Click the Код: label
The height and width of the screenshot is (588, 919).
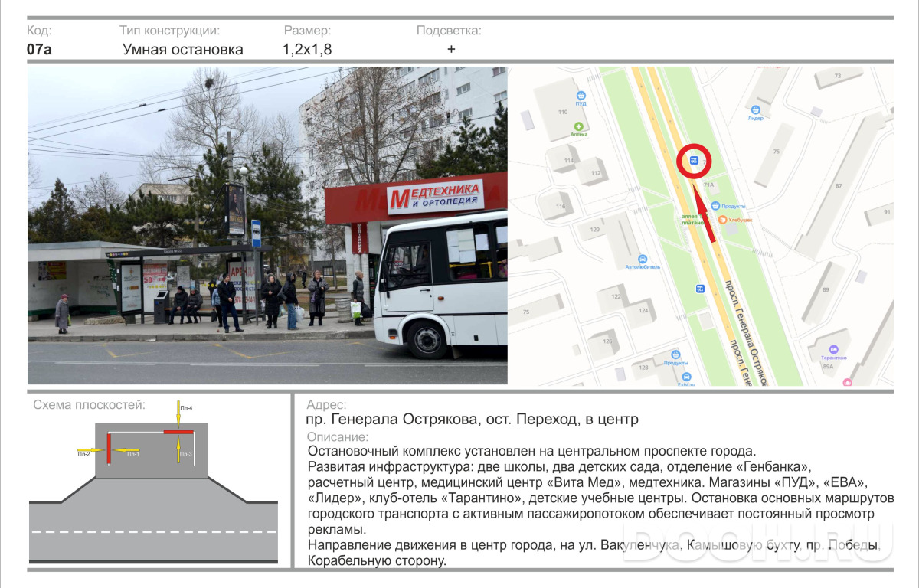tap(39, 31)
